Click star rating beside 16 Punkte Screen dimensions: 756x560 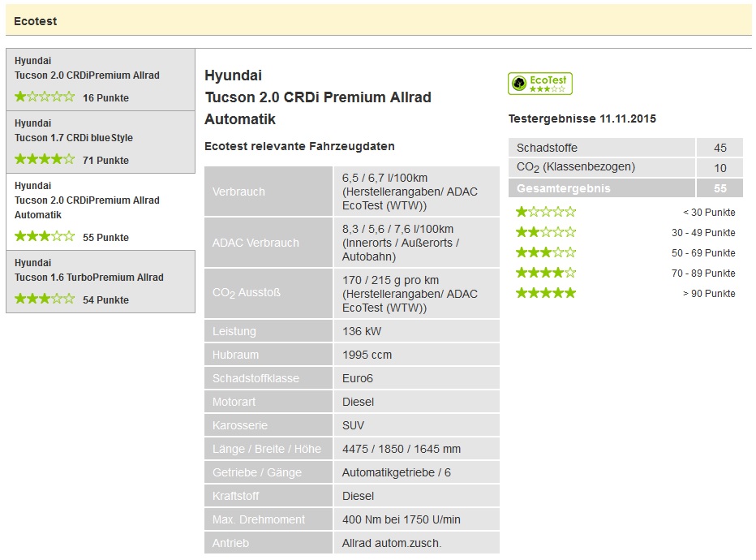click(45, 97)
